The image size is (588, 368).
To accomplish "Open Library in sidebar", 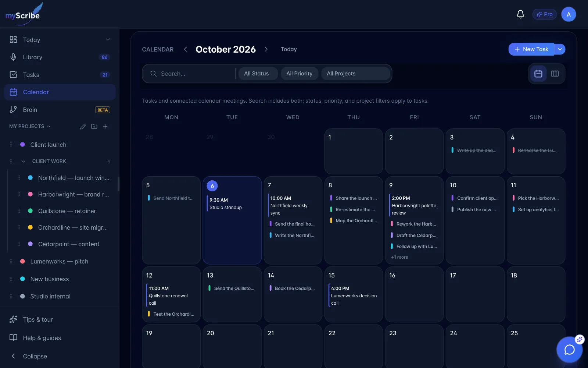I will [x=60, y=57].
